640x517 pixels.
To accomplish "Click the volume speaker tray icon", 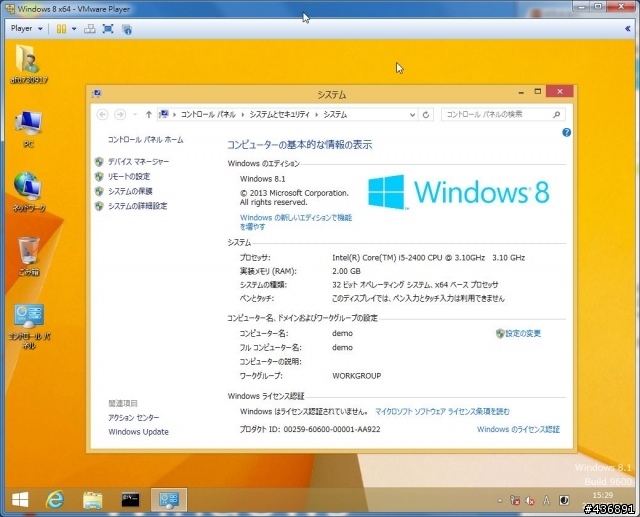I will (x=530, y=500).
